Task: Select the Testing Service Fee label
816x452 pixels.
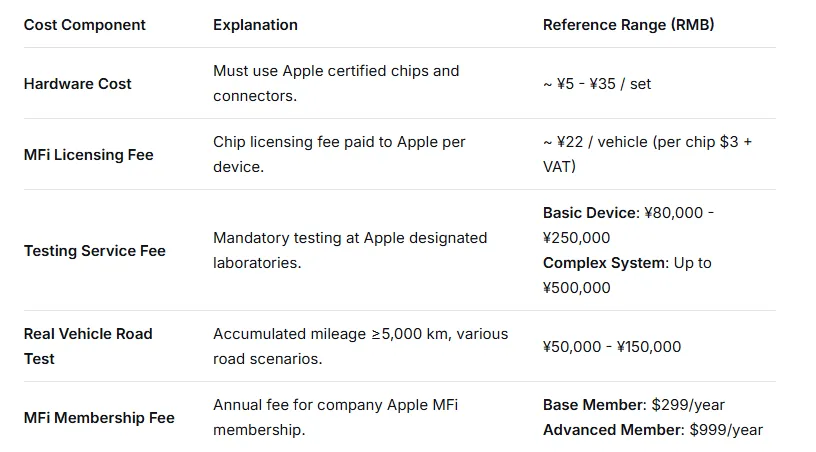Action: point(94,251)
